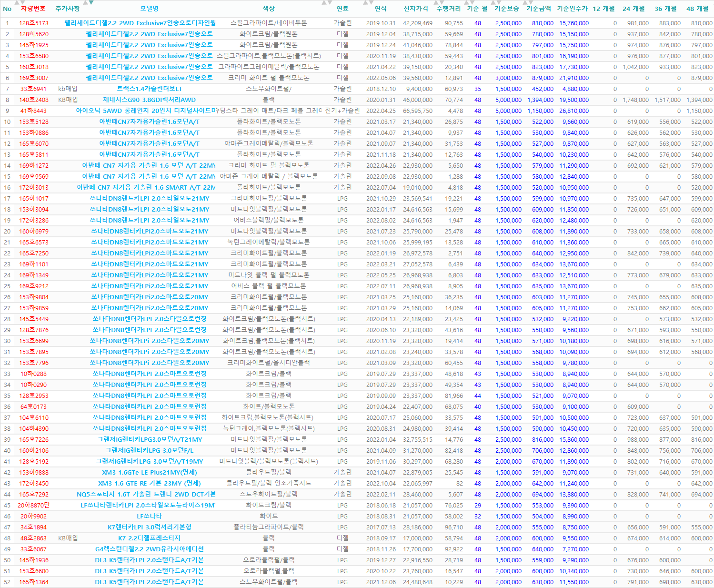Click the 기준보증 column header

(x=507, y=9)
